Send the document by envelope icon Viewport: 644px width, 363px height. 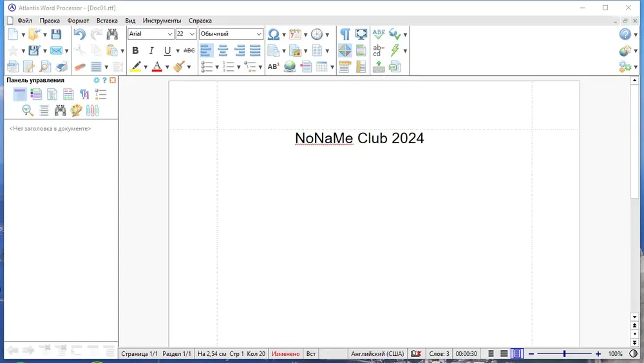(x=56, y=50)
